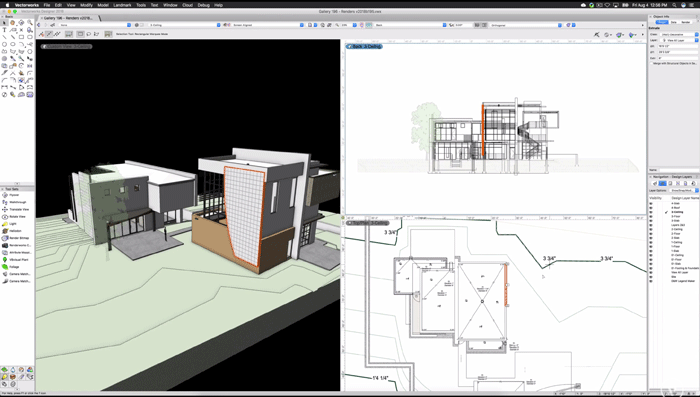This screenshot has width=700, height=397.
Task: Select the Gallery 196 document tab
Action: (x=68, y=18)
